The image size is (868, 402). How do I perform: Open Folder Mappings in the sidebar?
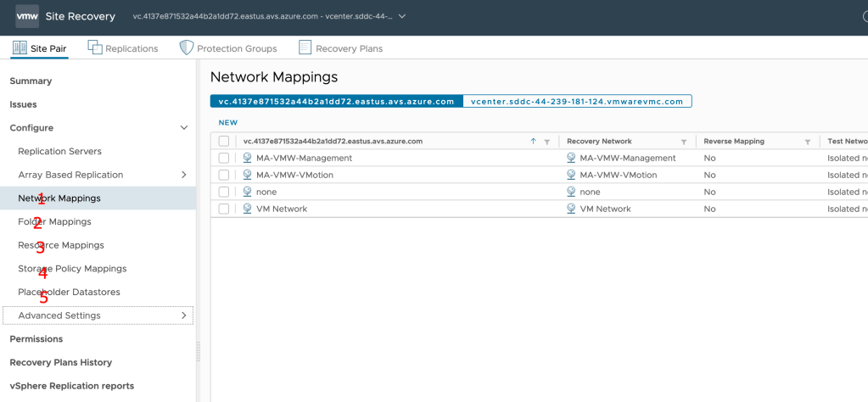click(x=54, y=221)
